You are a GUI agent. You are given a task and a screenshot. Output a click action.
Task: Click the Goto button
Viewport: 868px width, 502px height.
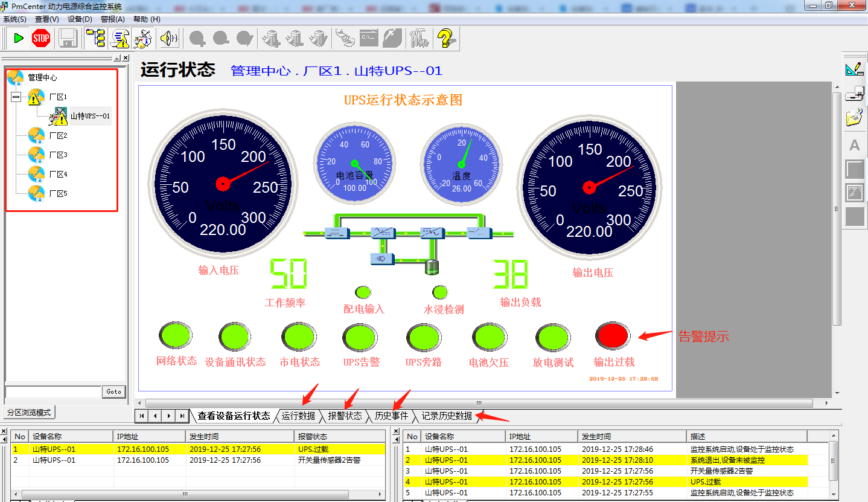coord(113,391)
